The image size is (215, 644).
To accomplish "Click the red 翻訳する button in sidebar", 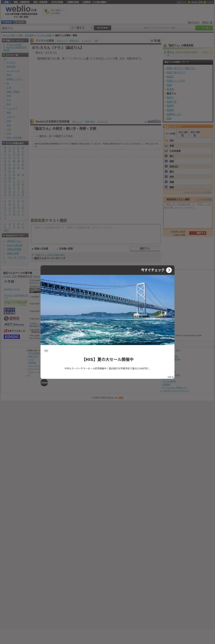I will (x=198, y=233).
